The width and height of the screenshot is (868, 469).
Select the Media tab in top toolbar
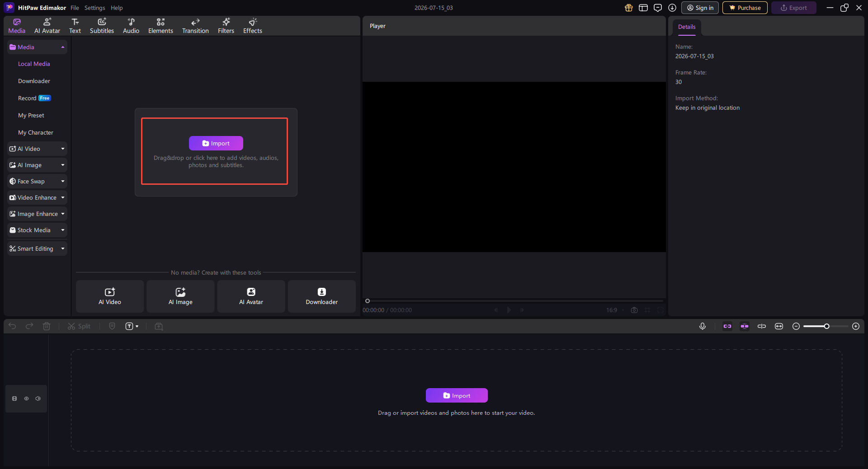(x=17, y=26)
